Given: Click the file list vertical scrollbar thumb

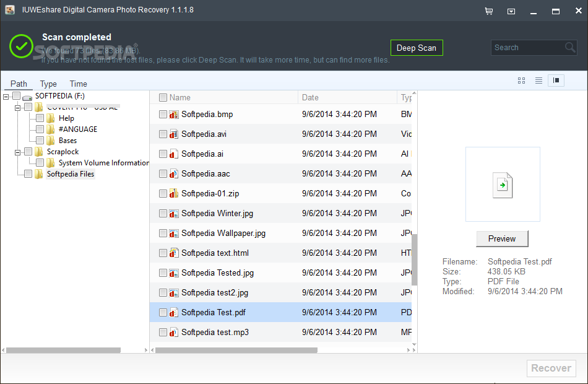Looking at the screenshot, I should coord(414,260).
